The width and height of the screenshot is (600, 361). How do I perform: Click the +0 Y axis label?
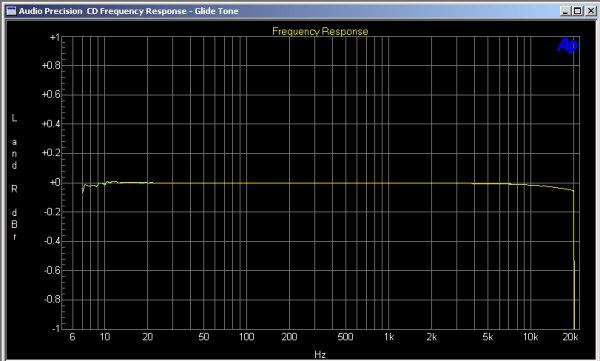pyautogui.click(x=54, y=183)
